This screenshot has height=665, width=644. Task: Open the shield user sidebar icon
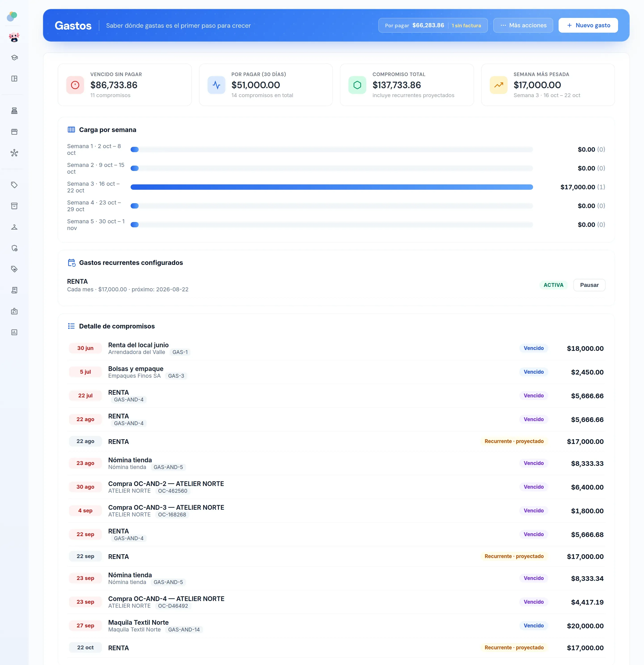[x=14, y=248]
